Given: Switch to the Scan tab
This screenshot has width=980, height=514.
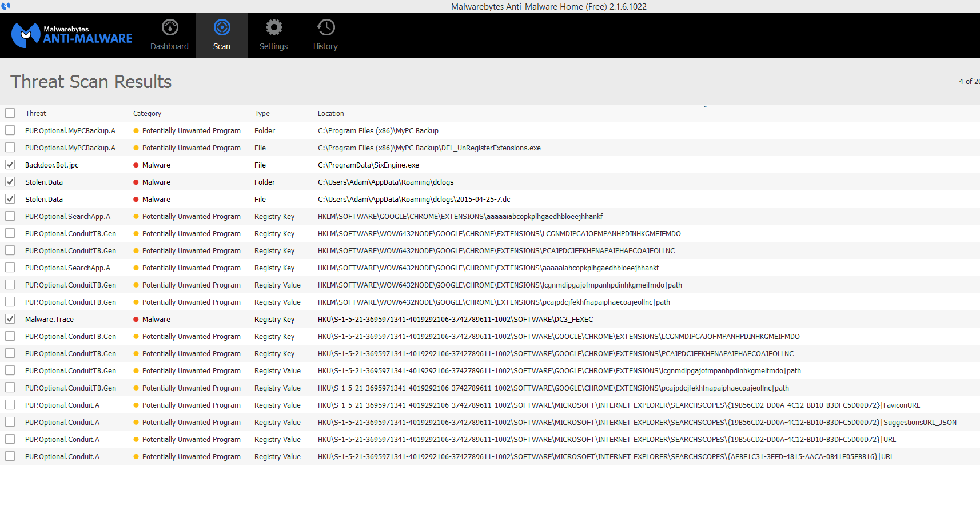Looking at the screenshot, I should tap(222, 35).
